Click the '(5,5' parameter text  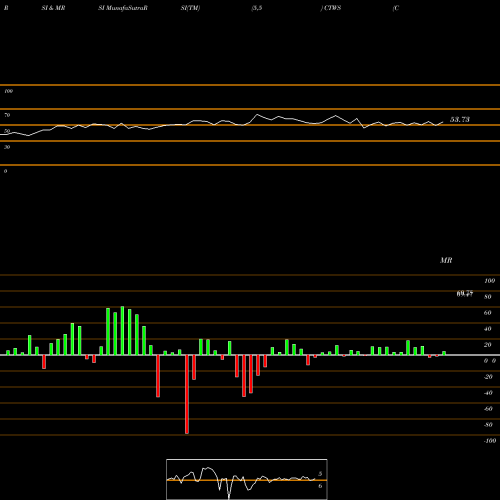(257, 8)
